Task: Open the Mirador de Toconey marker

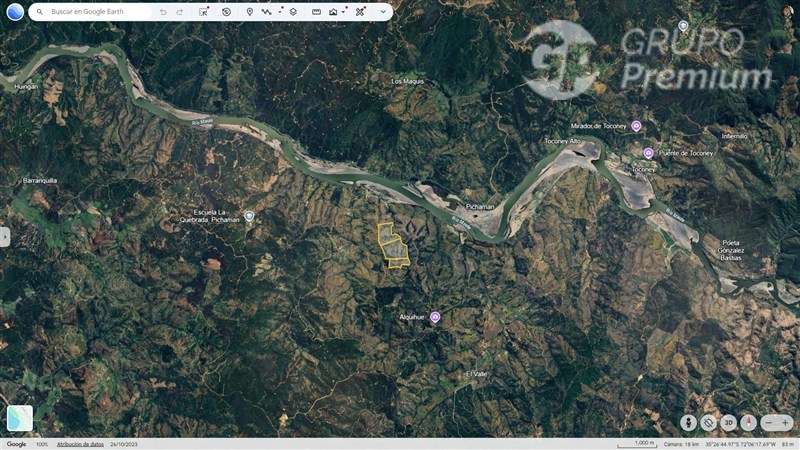Action: click(636, 126)
